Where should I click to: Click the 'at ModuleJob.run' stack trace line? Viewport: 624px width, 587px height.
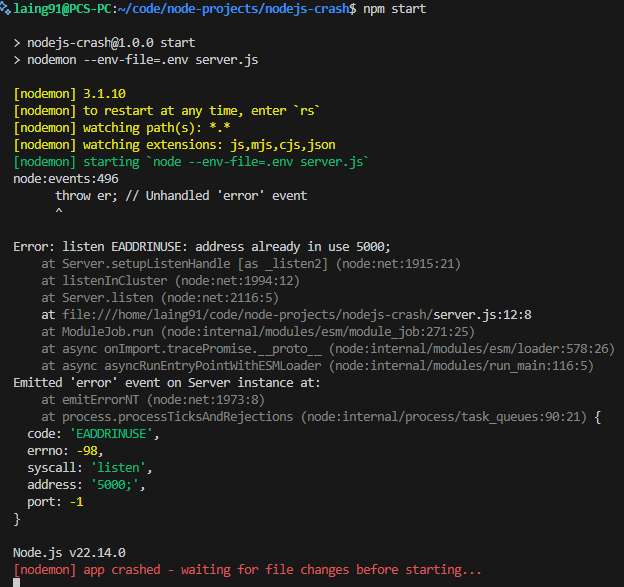coord(258,332)
